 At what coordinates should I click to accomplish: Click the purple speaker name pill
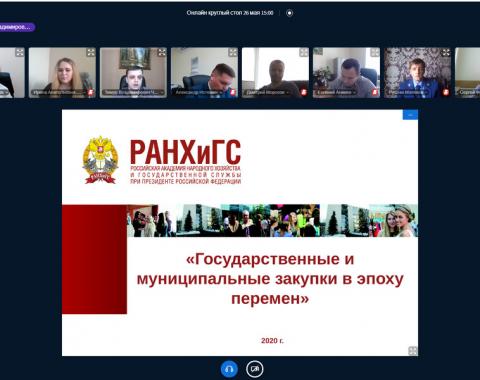[17, 27]
